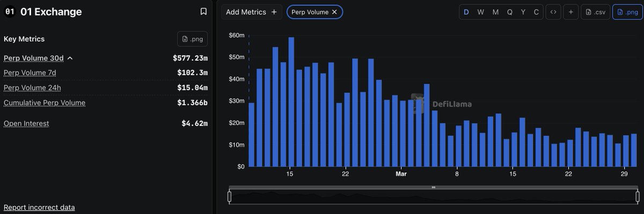This screenshot has height=214, width=644.
Task: Open Perp Volume 7d metric
Action: tap(30, 72)
